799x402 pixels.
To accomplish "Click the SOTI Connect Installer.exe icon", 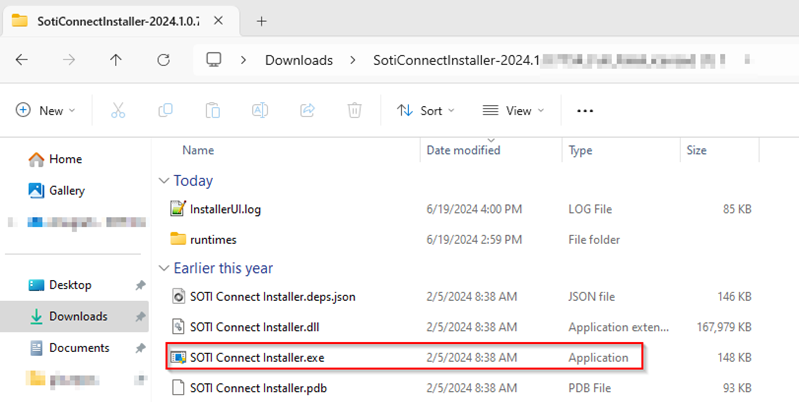I will (x=178, y=357).
